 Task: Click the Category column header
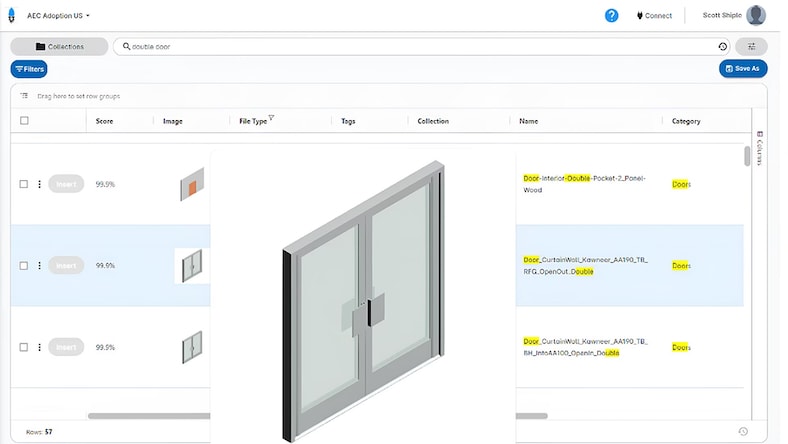686,121
